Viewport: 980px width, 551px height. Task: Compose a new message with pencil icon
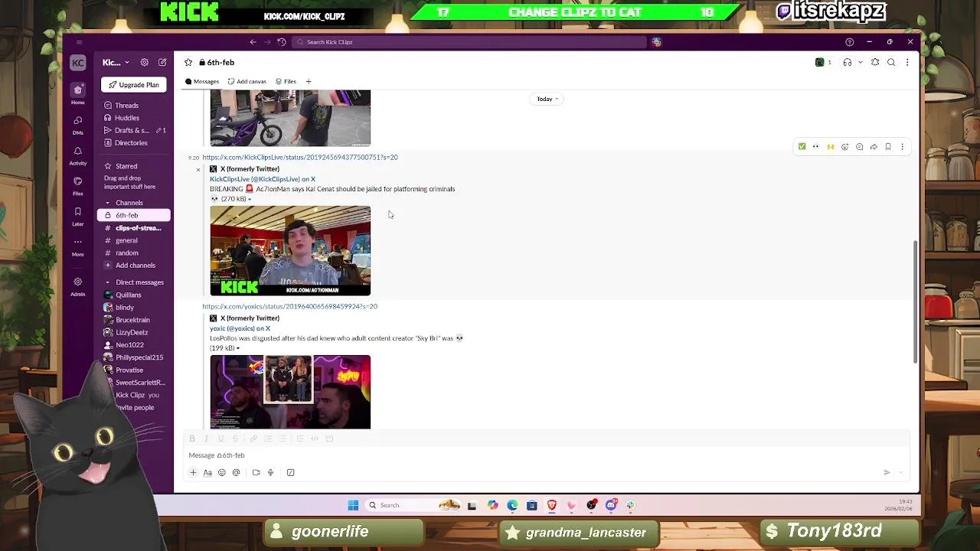click(162, 63)
